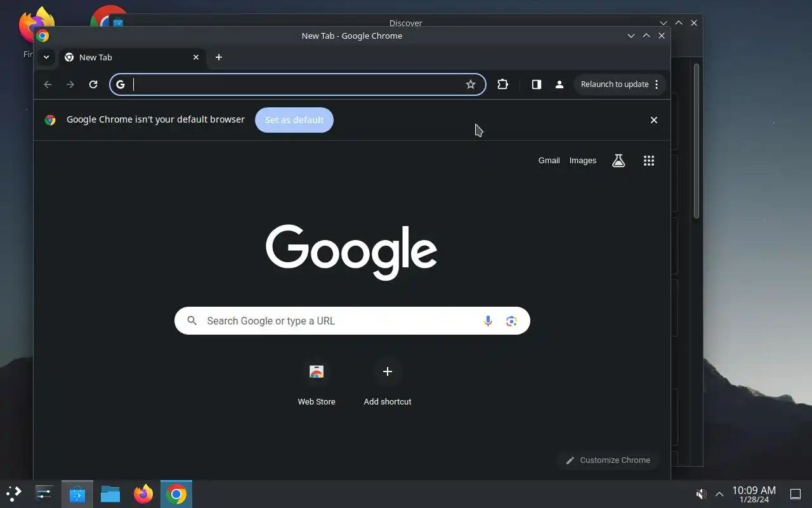Click the search magnifier icon
Image resolution: width=812 pixels, height=508 pixels.
point(192,321)
